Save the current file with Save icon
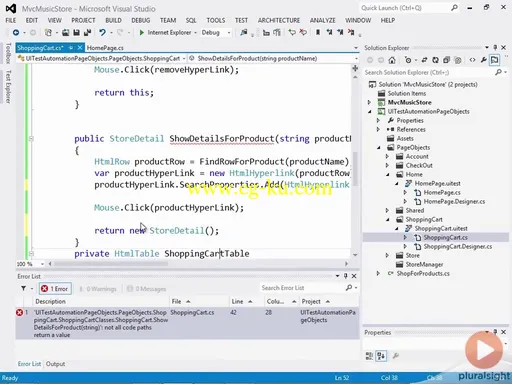This screenshot has height=384, width=512. pyautogui.click(x=76, y=32)
